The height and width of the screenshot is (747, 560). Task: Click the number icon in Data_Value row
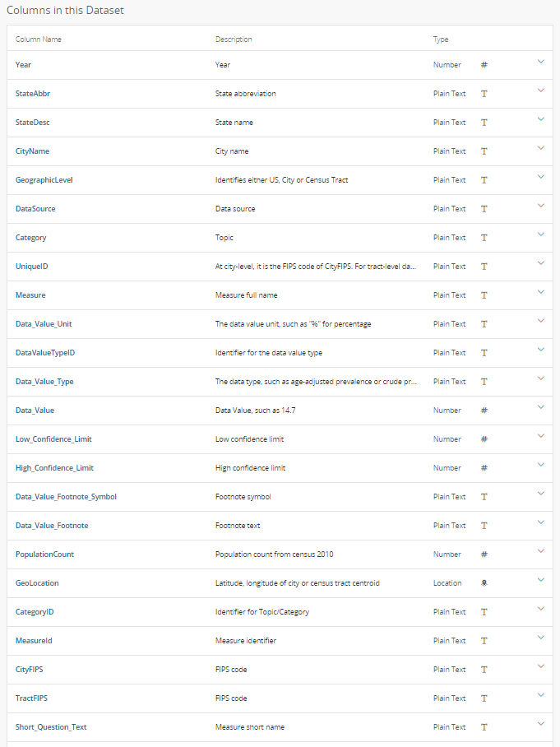tap(484, 411)
